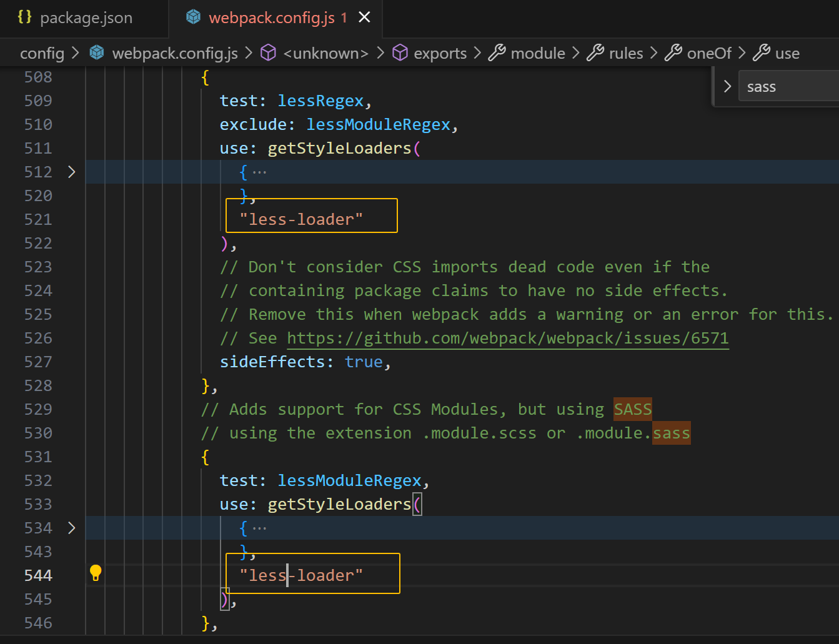The height and width of the screenshot is (644, 839).
Task: Click the "less-loader" string on line 521
Action: tap(301, 219)
